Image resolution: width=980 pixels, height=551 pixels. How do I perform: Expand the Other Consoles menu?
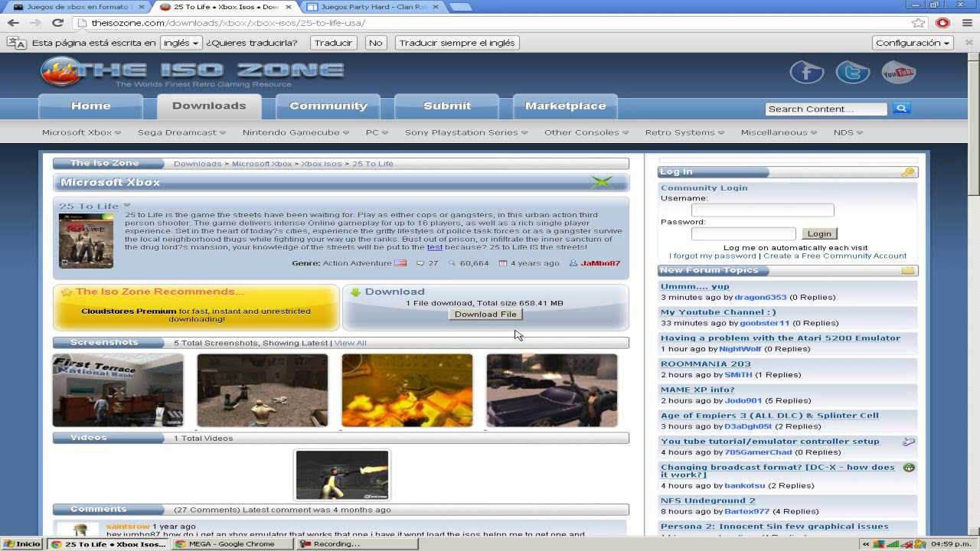[x=586, y=132]
